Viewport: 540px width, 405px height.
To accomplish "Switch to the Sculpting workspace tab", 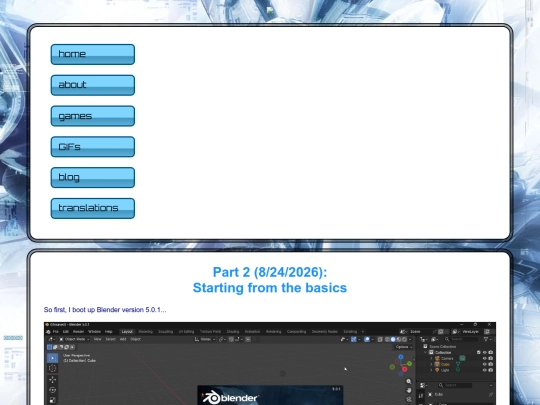I will point(165,332).
